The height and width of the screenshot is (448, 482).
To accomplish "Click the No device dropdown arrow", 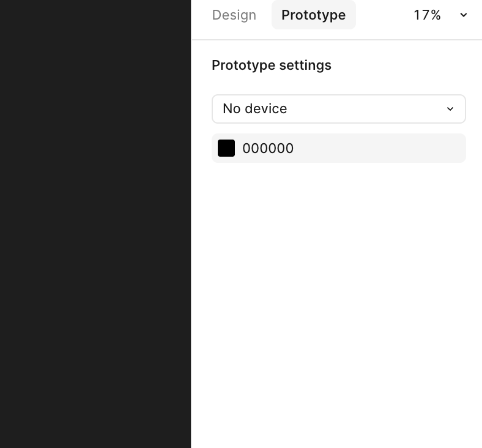I will coord(450,109).
